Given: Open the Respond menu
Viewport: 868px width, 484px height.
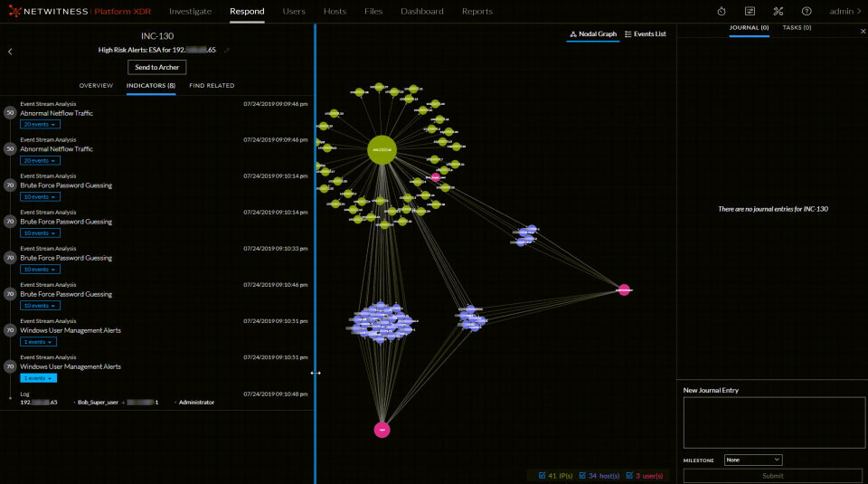Looking at the screenshot, I should [247, 11].
